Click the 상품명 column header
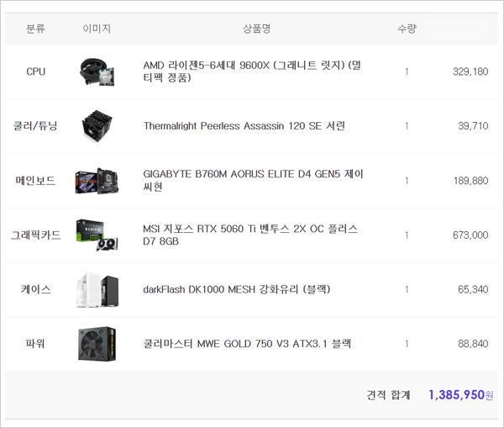The image size is (504, 428). point(256,29)
